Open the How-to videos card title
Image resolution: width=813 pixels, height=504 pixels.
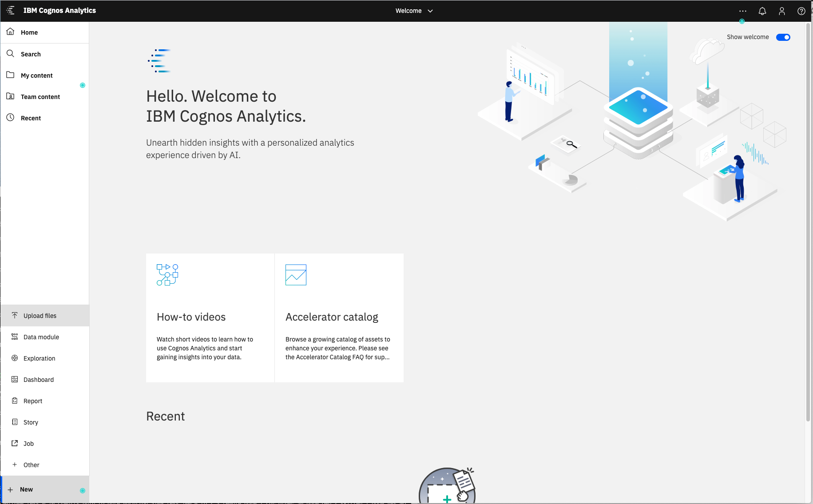[x=191, y=317]
